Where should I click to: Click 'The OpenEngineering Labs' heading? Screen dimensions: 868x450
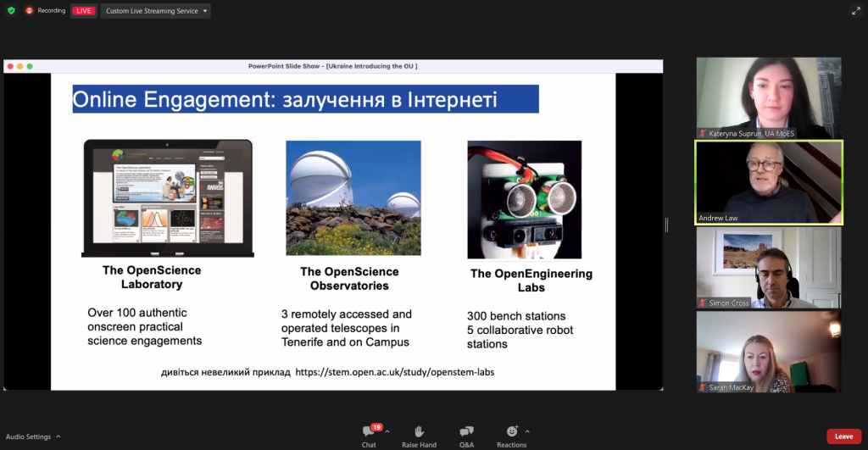point(531,281)
